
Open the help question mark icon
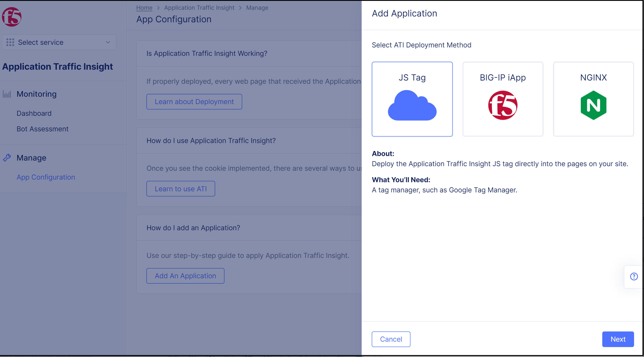click(634, 277)
